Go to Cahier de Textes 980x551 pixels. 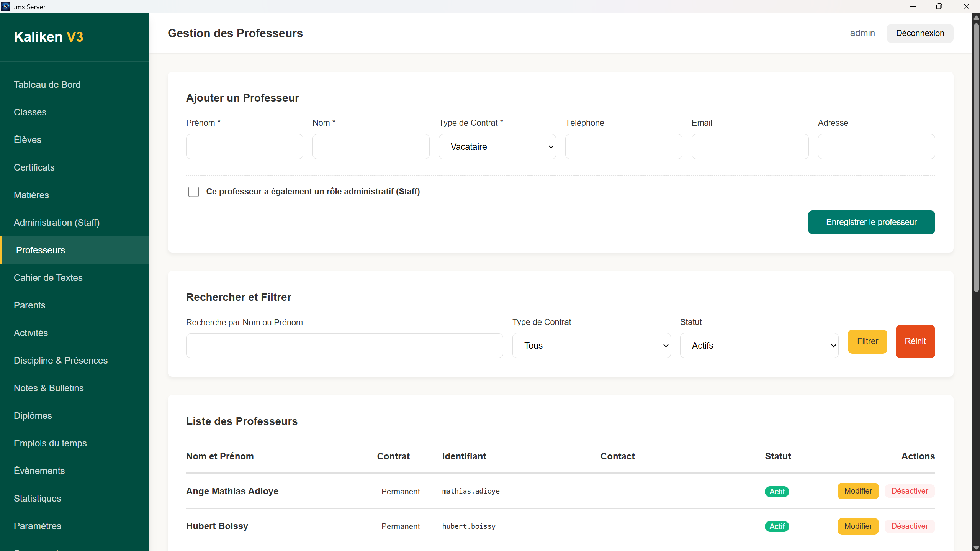(48, 277)
